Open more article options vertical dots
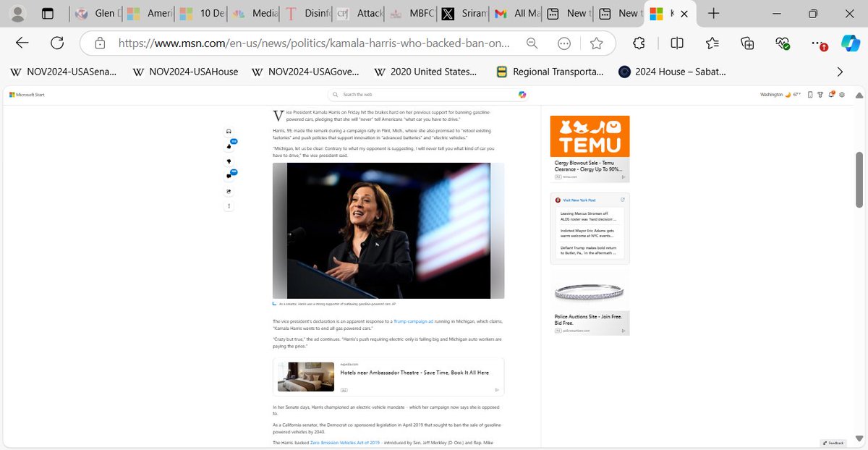 [229, 206]
